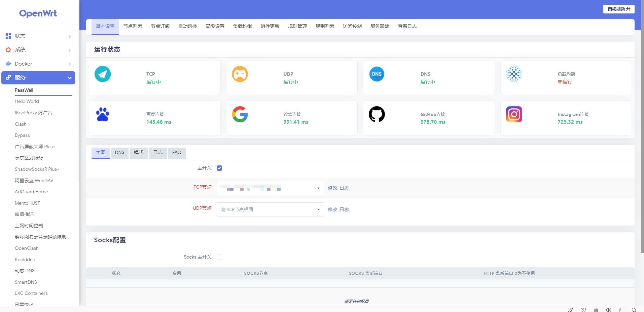Viewport: 644px width, 312px height.
Task: Select the 主要 sub-tab
Action: click(x=101, y=153)
